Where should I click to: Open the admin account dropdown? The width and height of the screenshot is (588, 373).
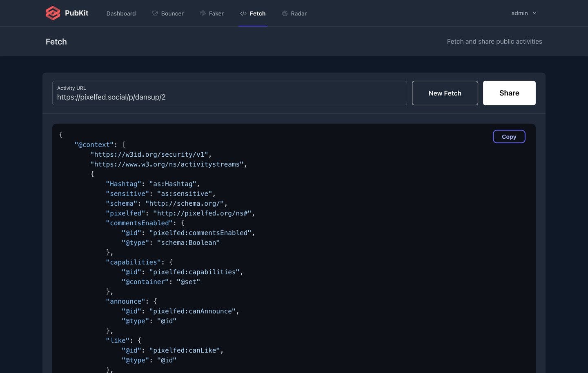point(524,13)
